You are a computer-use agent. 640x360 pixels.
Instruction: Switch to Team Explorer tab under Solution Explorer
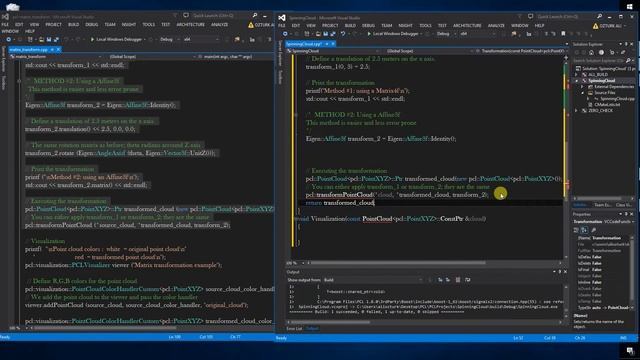tap(602, 205)
